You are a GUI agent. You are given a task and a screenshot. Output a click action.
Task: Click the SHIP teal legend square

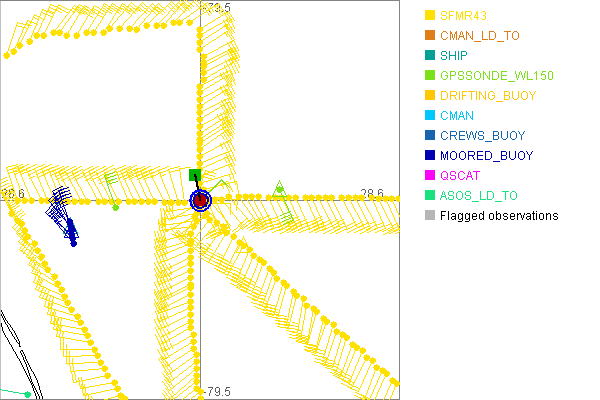(430, 56)
